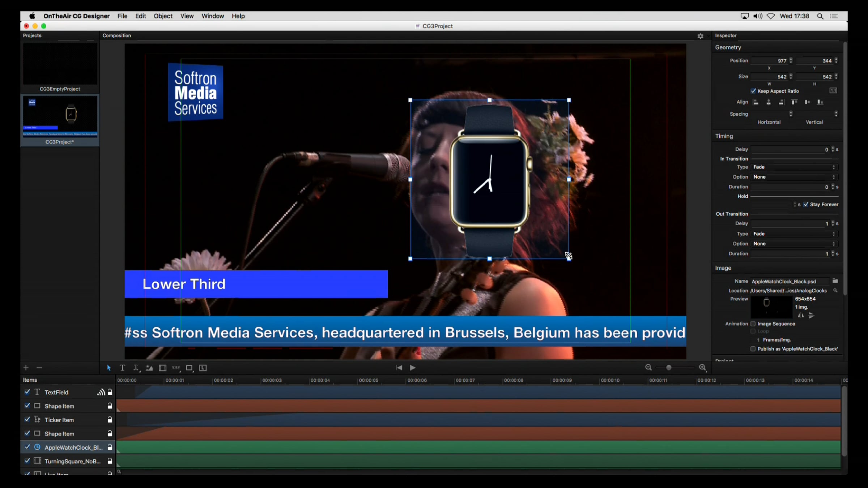Hide the TextField item
868x488 pixels.
coord(27,392)
